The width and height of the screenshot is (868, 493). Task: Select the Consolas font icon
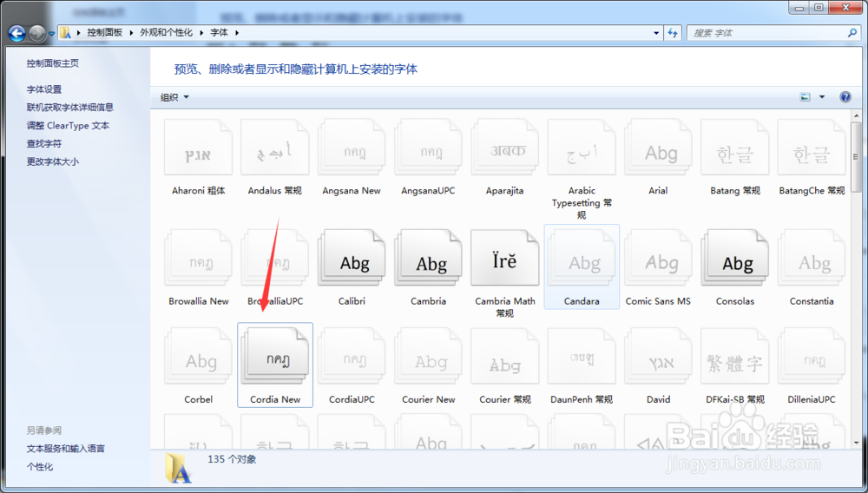click(734, 259)
